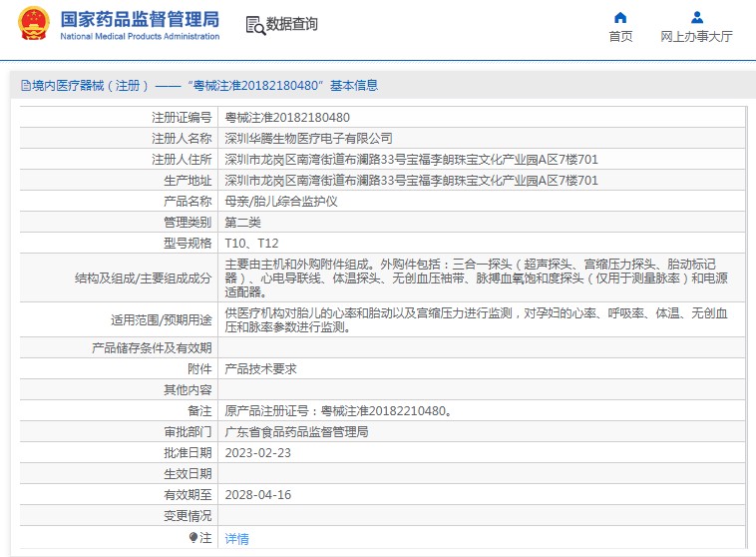This screenshot has height=557, width=756.
Task: Open the 数据查询 search icon
Action: pyautogui.click(x=255, y=25)
